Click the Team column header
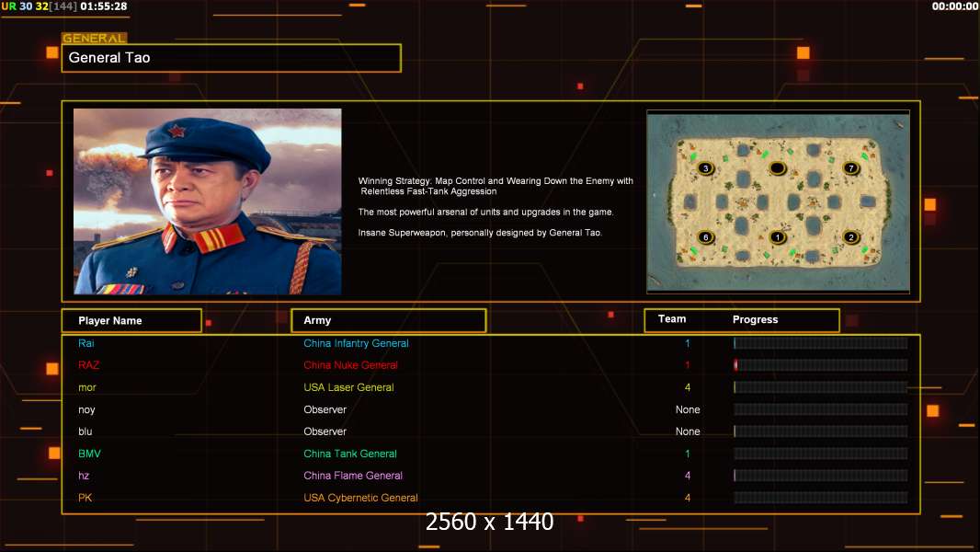Screen dimensions: 980x552 point(672,319)
